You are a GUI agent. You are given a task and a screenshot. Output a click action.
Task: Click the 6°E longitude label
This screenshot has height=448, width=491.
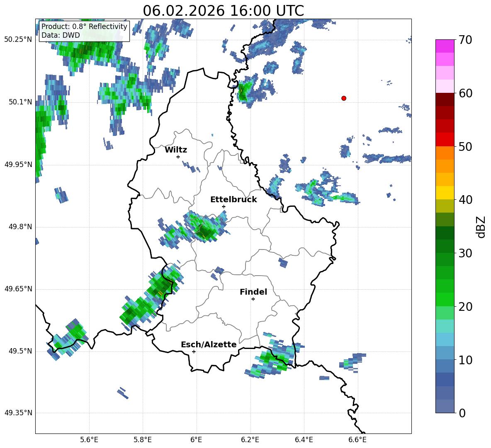coord(196,440)
